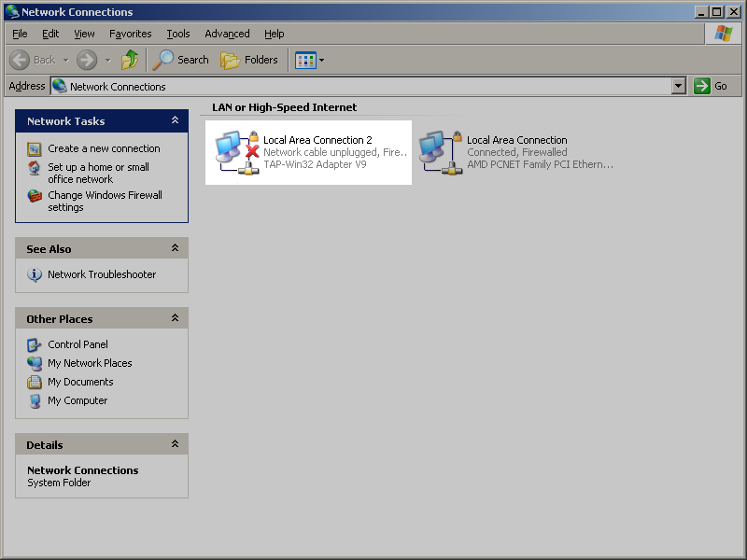Open the Views dropdown arrow
The width and height of the screenshot is (747, 560).
321,61
